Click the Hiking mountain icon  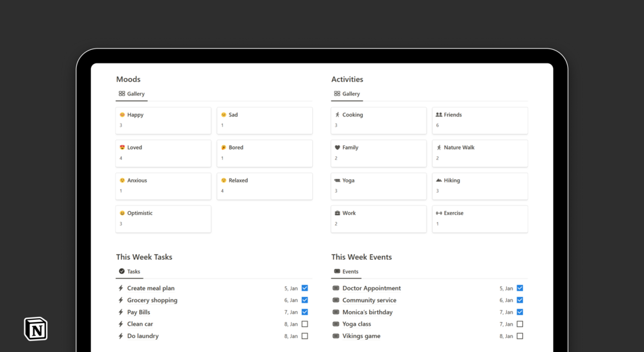439,180
